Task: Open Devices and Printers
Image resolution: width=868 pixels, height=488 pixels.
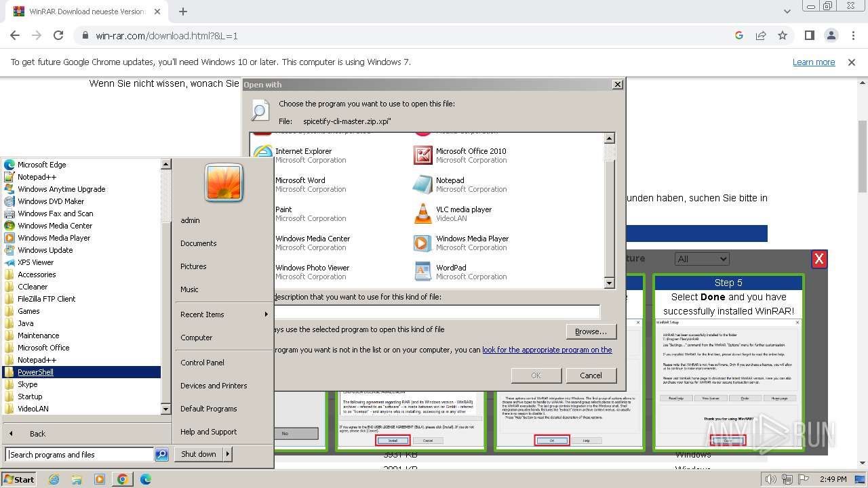Action: (214, 386)
